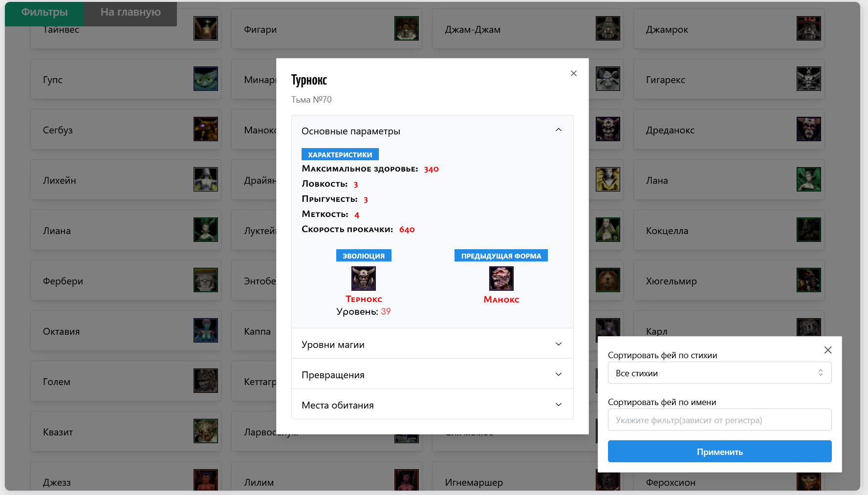Click the Октавия fairy portrait icon
Viewport: 868px width, 495px height.
pyautogui.click(x=206, y=330)
